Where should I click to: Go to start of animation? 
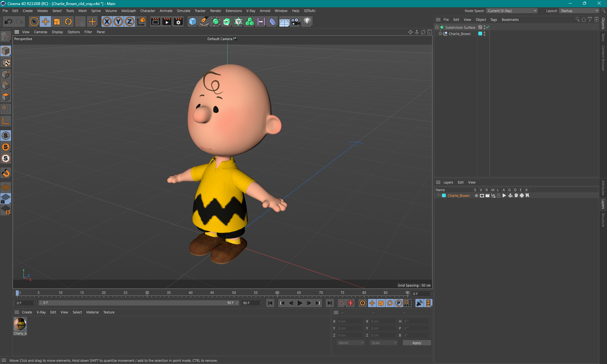tap(270, 303)
